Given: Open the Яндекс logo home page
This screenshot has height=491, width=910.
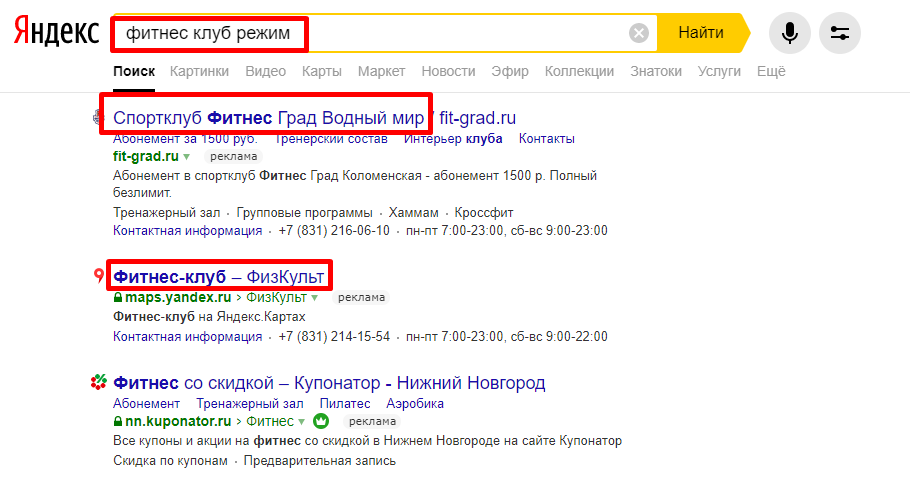Looking at the screenshot, I should [x=56, y=31].
